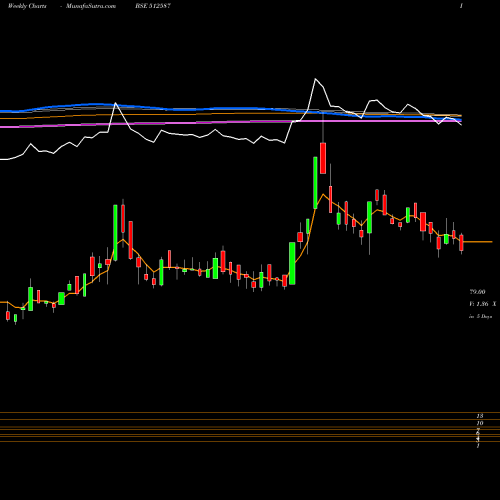Click the "Weekly Charts" title text
This screenshot has width=500, height=500.
coord(27,6)
